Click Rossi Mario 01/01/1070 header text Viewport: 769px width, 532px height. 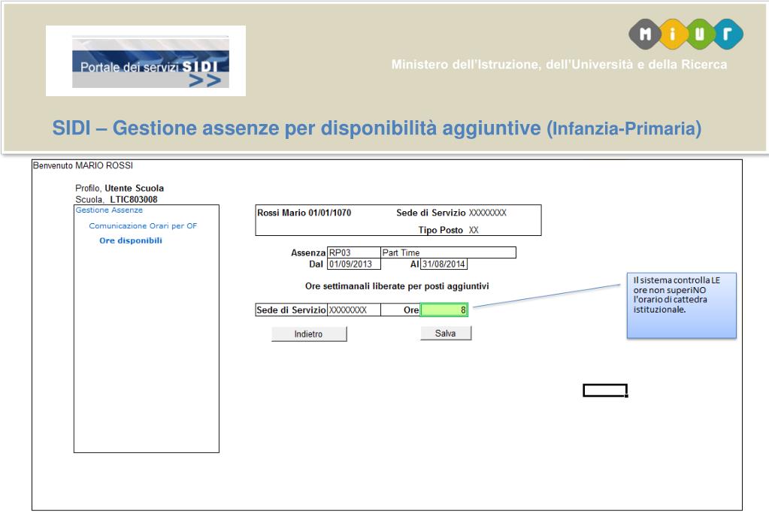(x=304, y=213)
